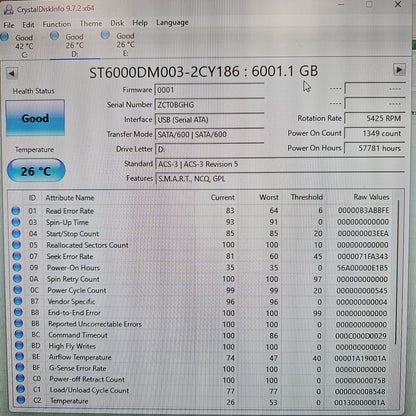This screenshot has height=416, width=416.
Task: Click the Attribute Name column header
Action: (70, 198)
